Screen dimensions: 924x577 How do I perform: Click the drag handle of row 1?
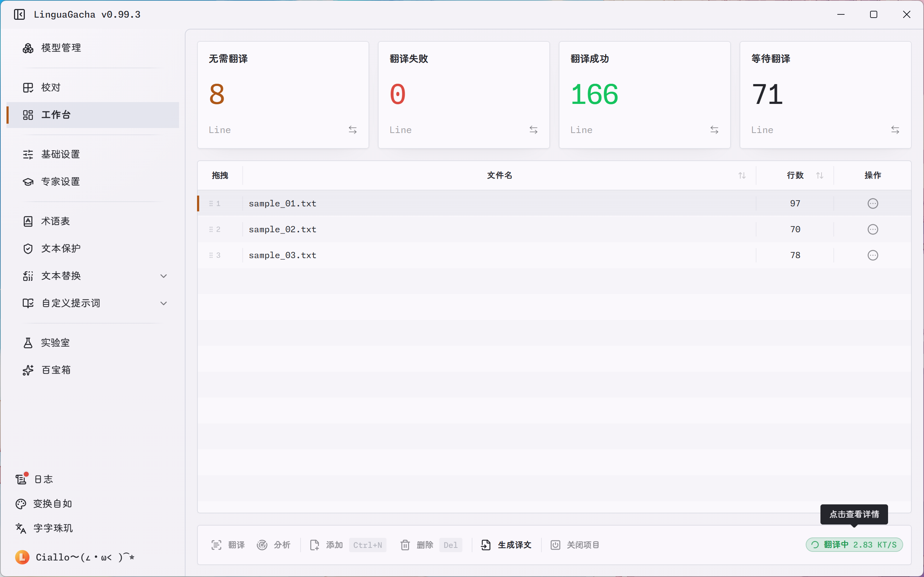211,204
